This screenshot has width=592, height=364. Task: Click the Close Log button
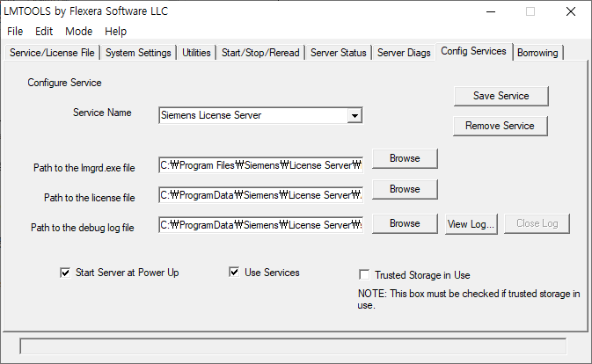(x=537, y=223)
